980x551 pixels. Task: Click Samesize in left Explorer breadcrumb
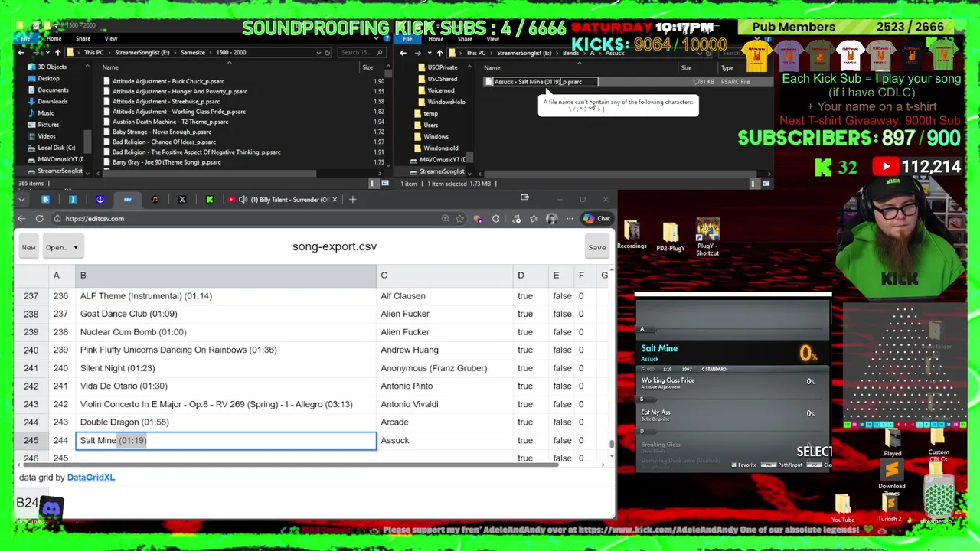[192, 53]
